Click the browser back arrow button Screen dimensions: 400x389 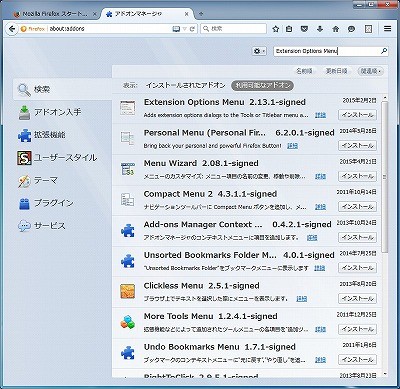[x=12, y=29]
